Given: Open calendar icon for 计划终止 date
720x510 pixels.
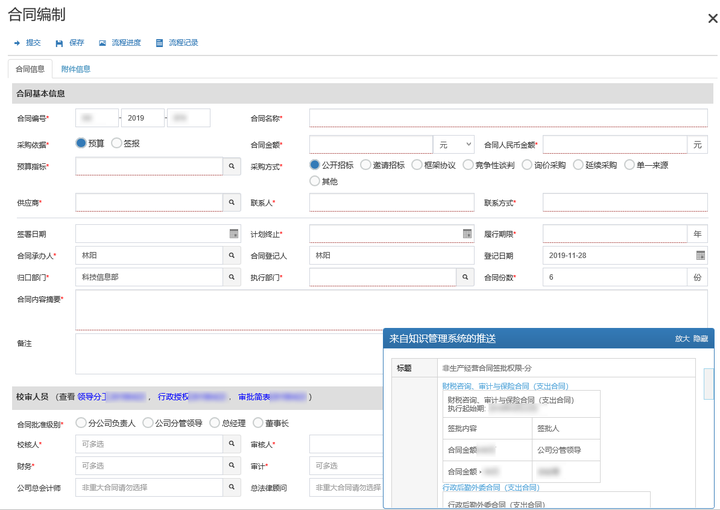Looking at the screenshot, I should pos(467,234).
